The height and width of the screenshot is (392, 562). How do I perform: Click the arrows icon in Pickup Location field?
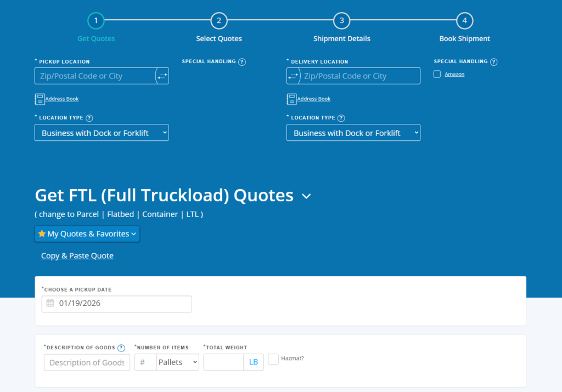point(162,76)
